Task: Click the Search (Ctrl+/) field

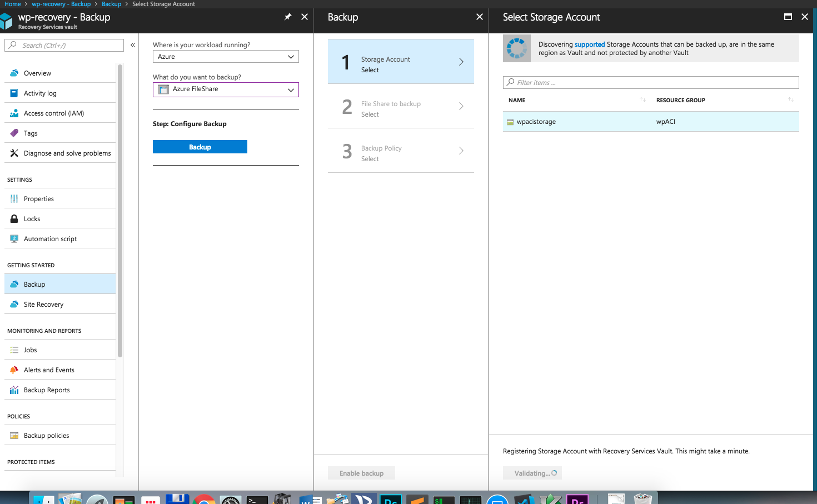Action: pyautogui.click(x=64, y=45)
